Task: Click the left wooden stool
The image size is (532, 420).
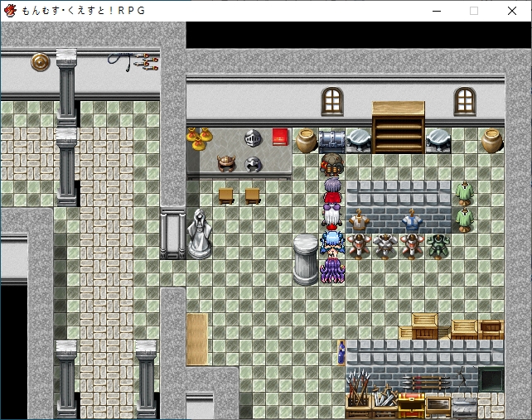Action: (226, 196)
